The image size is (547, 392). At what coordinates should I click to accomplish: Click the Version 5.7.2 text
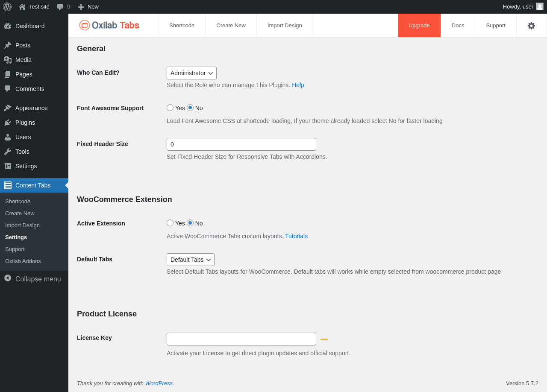coord(522,383)
